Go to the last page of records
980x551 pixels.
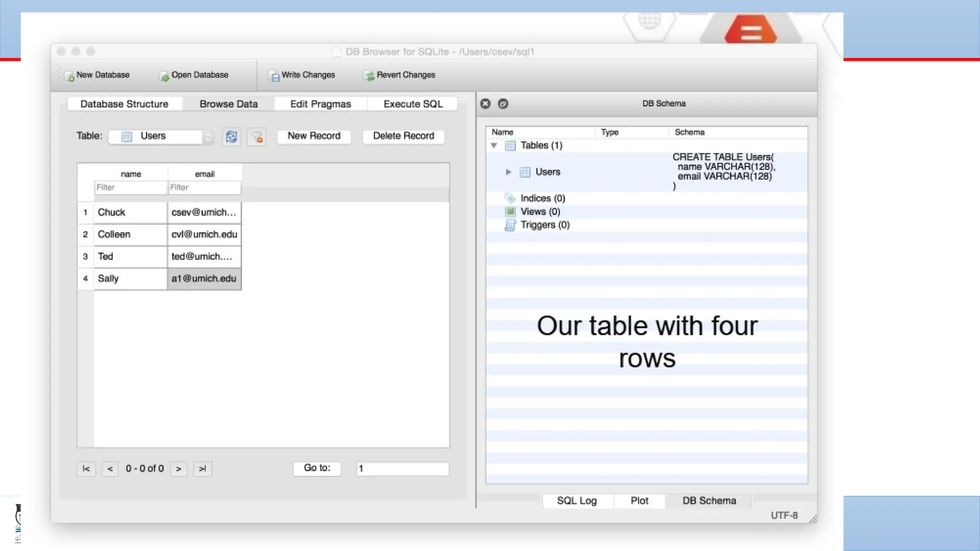click(x=202, y=469)
